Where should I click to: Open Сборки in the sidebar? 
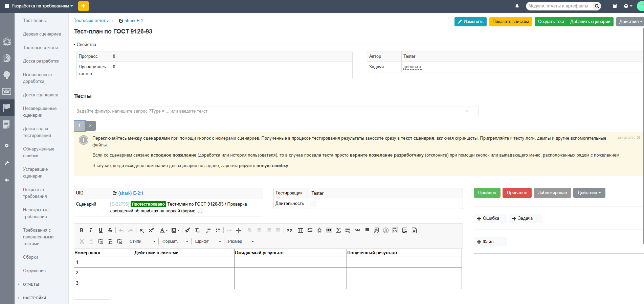coord(30,257)
